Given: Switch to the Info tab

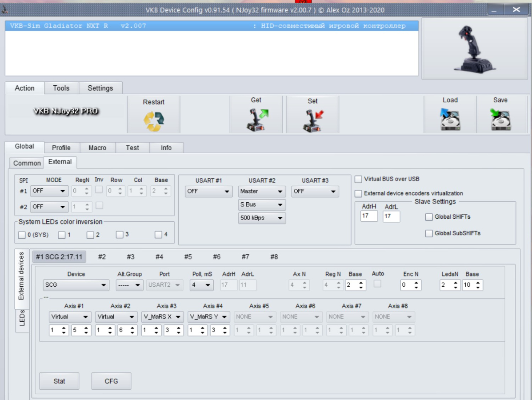Looking at the screenshot, I should [166, 148].
